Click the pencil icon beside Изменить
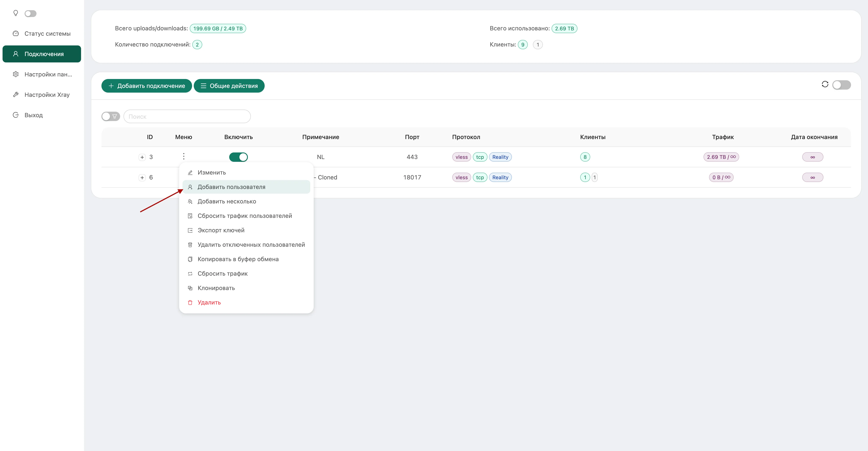This screenshot has width=868, height=451. (x=190, y=173)
